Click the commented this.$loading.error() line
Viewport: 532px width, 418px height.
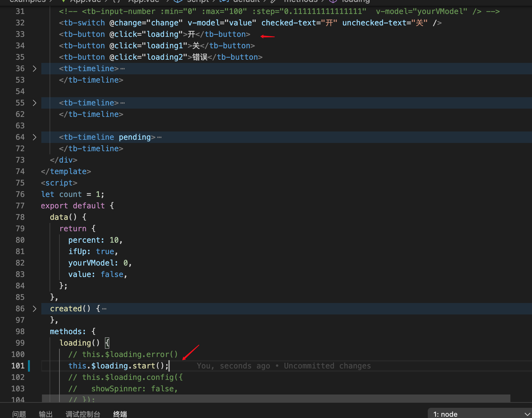[123, 354]
